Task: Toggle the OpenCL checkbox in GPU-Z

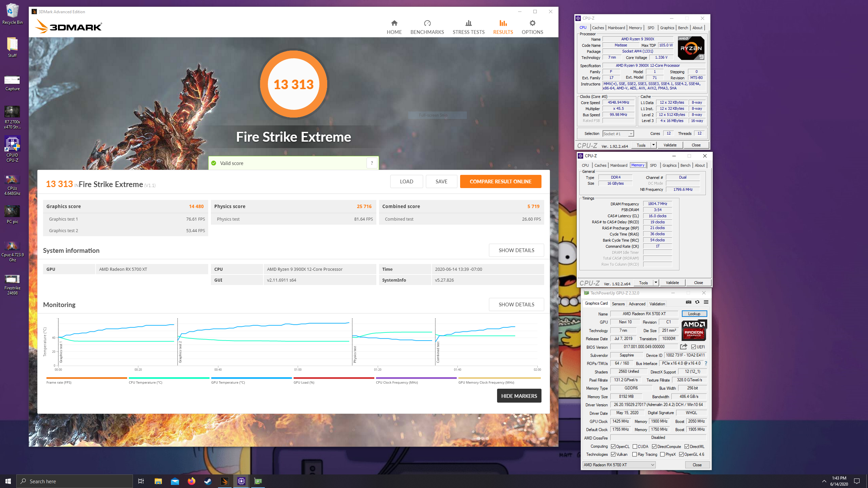Action: pyautogui.click(x=613, y=447)
